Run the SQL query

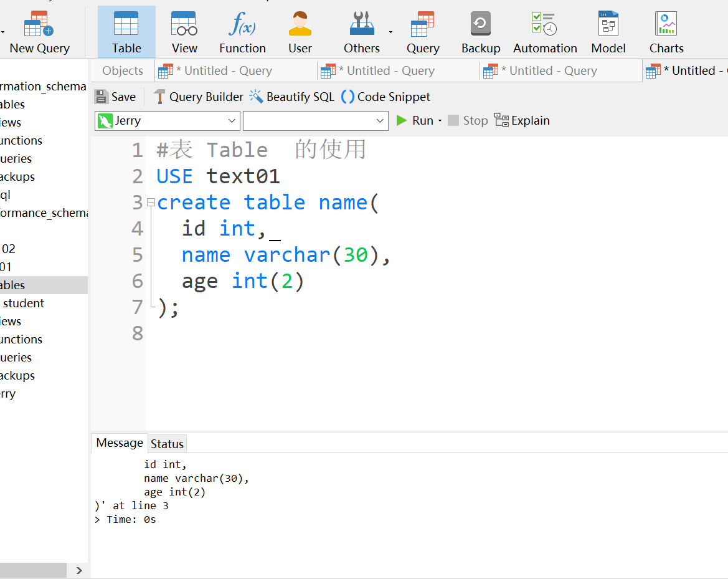point(415,121)
